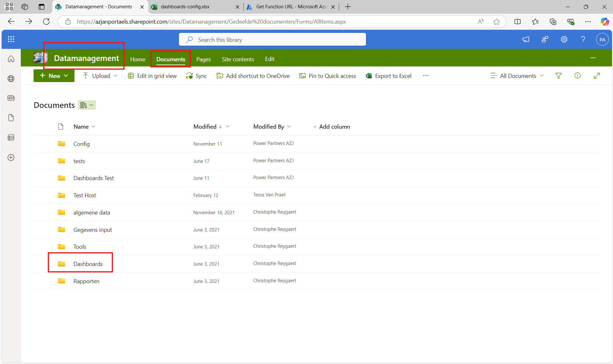The height and width of the screenshot is (364, 613).
Task: Click Edit in the site navigation
Action: [270, 59]
